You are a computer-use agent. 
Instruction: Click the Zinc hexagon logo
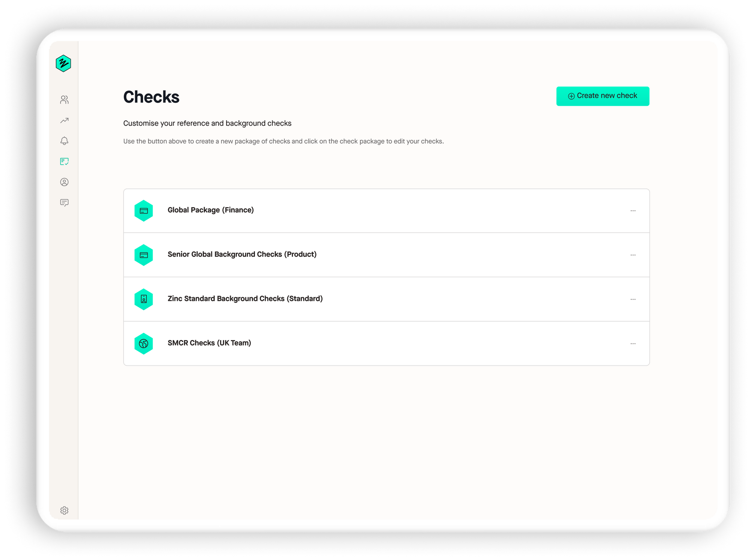[x=63, y=63]
